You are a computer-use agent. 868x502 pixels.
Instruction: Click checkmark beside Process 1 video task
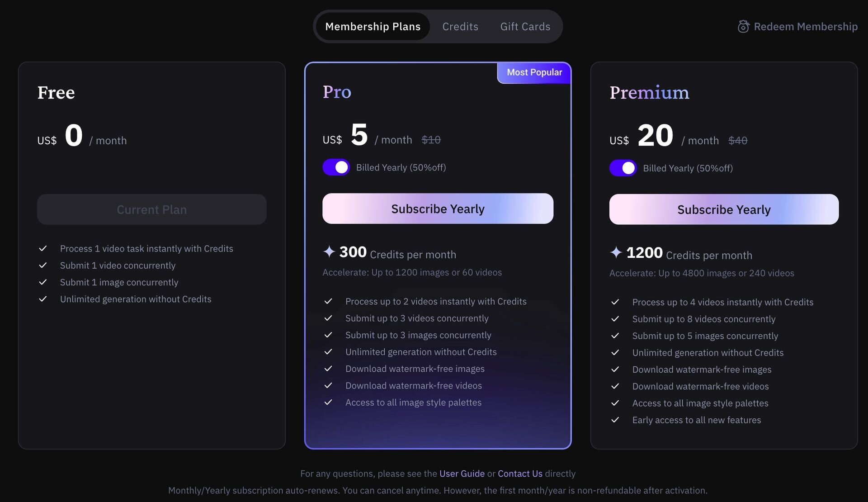click(43, 249)
